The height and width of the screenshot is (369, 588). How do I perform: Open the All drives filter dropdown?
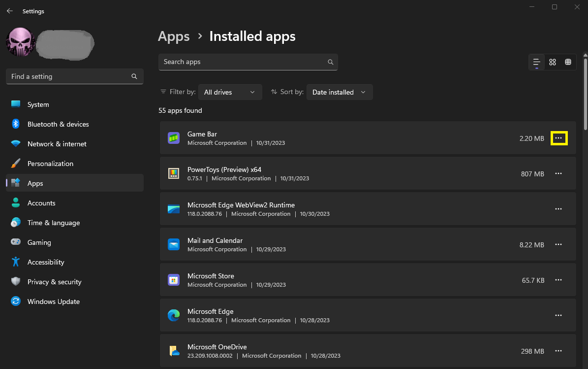pyautogui.click(x=230, y=92)
